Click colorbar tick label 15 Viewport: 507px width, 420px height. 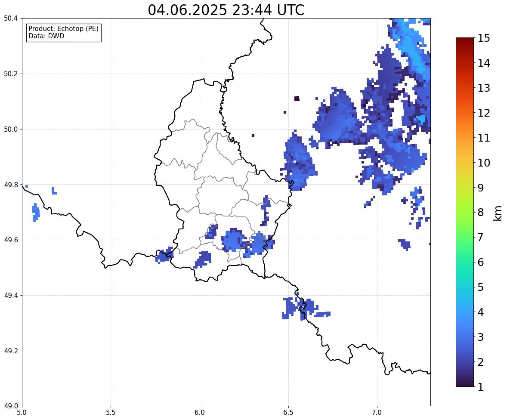point(484,38)
